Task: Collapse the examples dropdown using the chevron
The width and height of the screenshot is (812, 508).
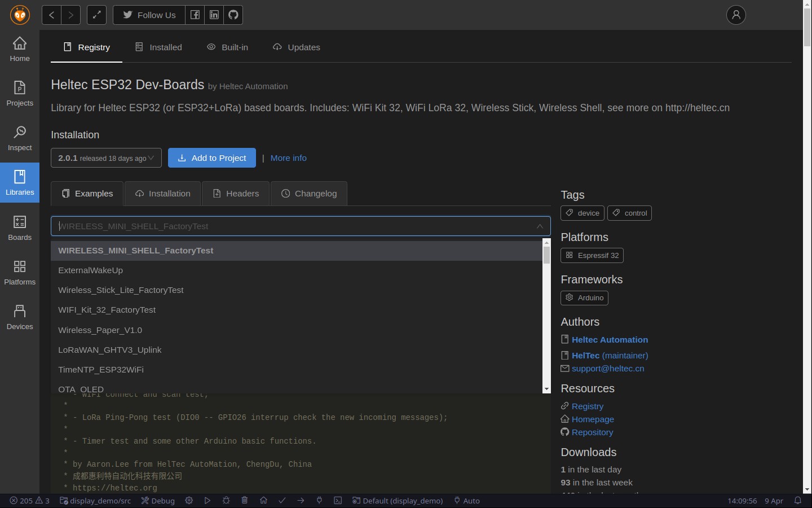Action: [540, 226]
